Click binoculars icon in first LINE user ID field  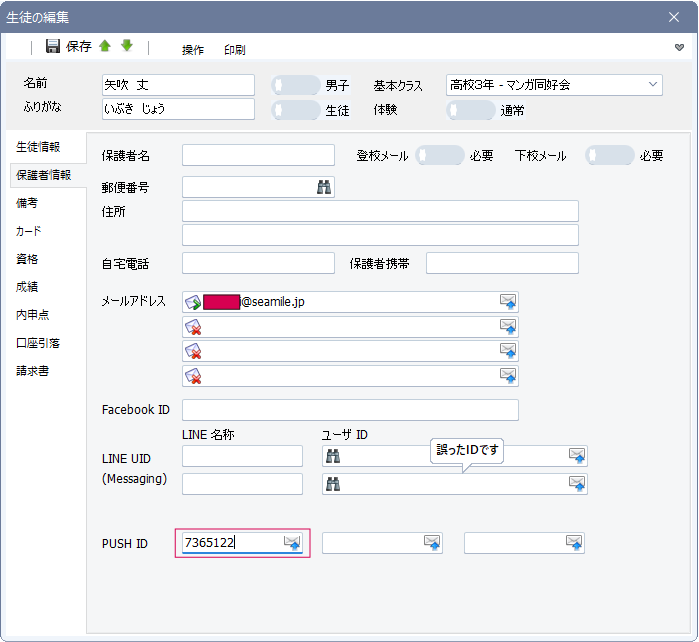334,456
